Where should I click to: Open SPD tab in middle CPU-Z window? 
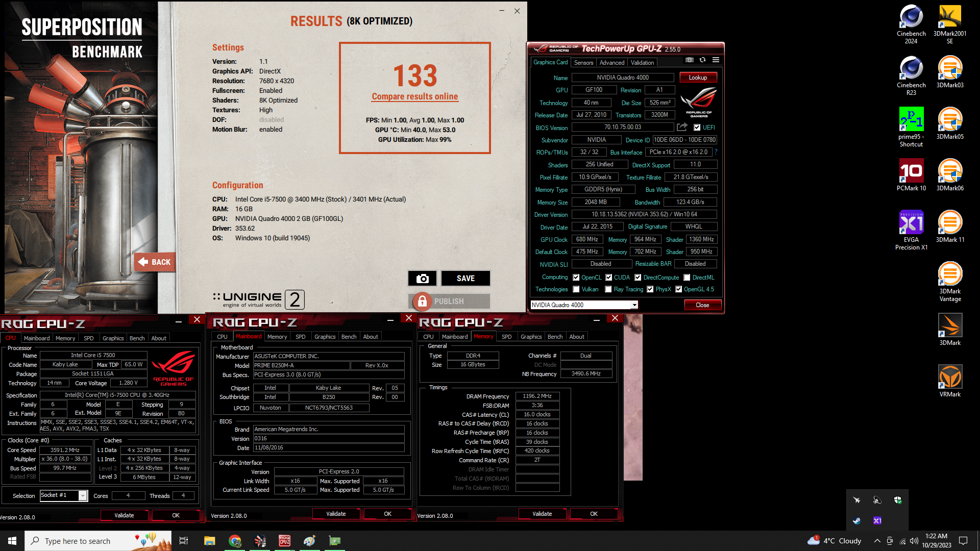(300, 337)
